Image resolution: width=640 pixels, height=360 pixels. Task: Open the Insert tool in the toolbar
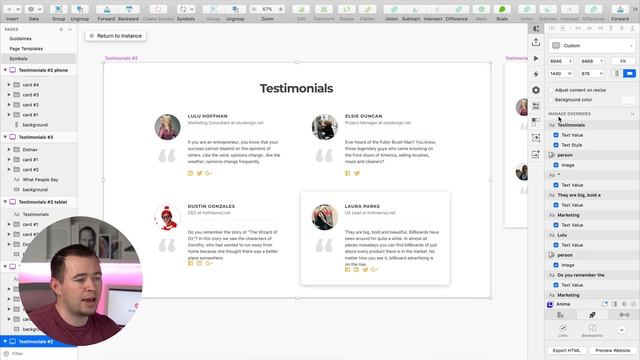[12, 9]
